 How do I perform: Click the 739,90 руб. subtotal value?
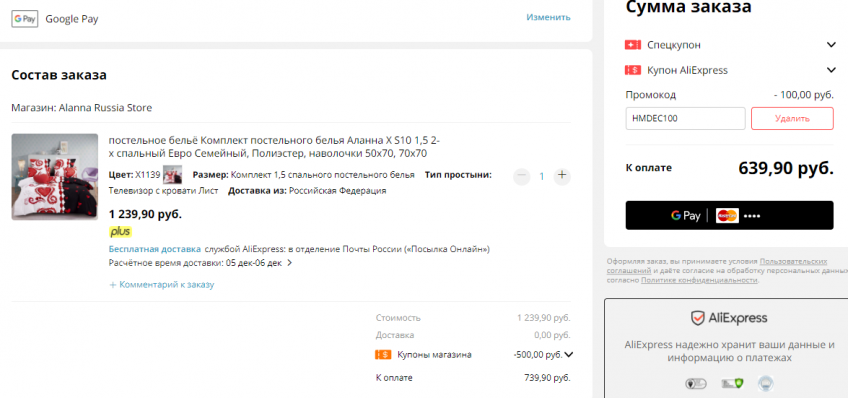click(547, 377)
